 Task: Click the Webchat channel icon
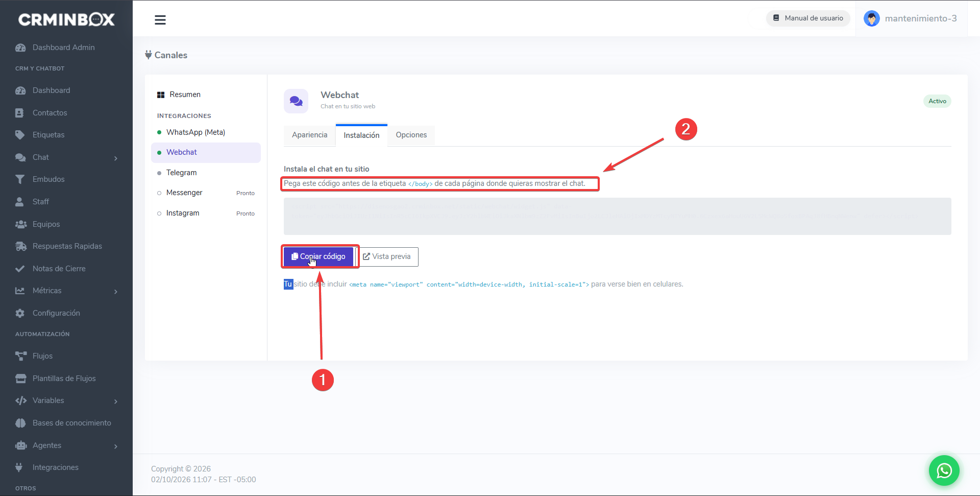coord(296,101)
